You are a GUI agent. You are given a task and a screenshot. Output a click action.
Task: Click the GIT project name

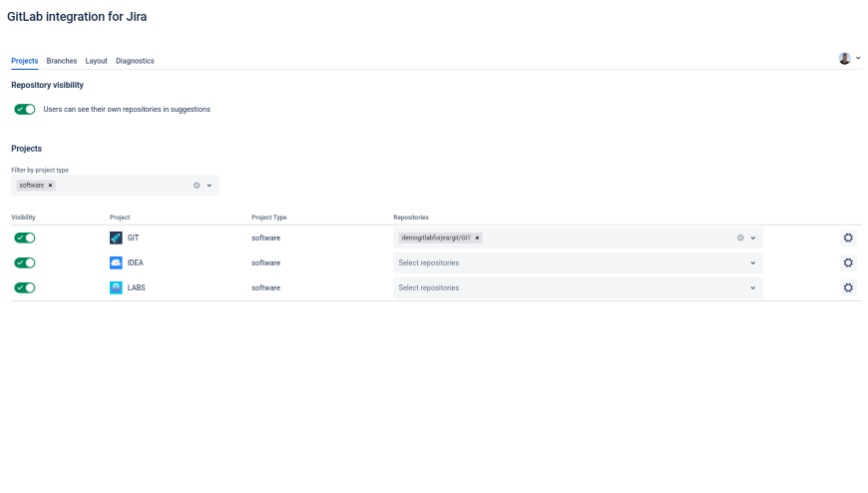tap(133, 238)
